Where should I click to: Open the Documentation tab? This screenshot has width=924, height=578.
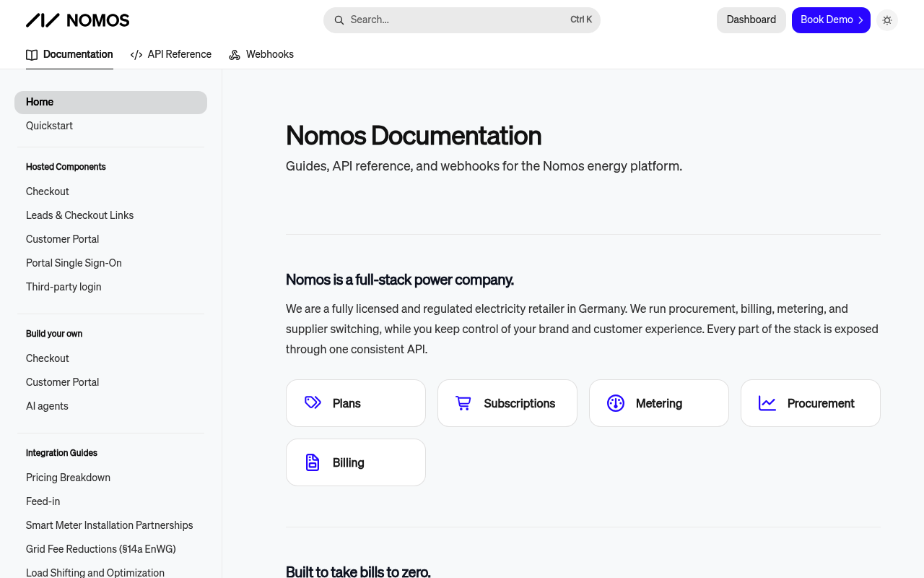click(69, 55)
